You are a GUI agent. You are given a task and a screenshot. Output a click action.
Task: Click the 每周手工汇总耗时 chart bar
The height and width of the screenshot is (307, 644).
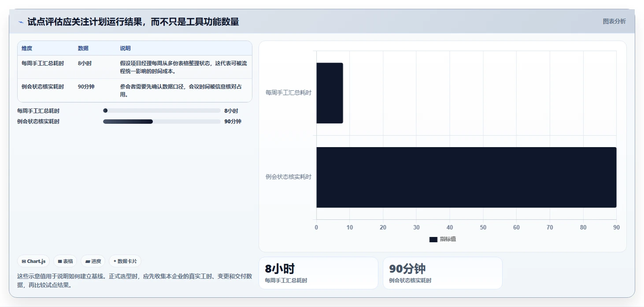pyautogui.click(x=329, y=93)
